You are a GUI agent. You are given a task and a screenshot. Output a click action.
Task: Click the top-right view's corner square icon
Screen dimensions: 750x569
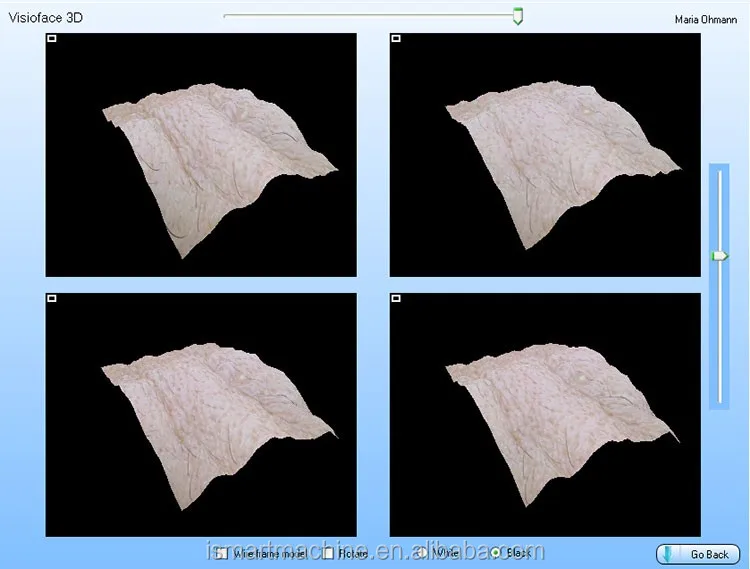point(396,39)
